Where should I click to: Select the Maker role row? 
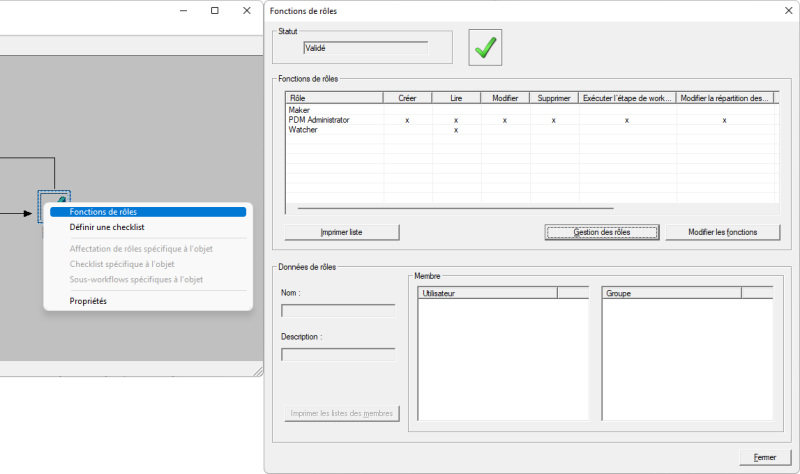(531, 110)
